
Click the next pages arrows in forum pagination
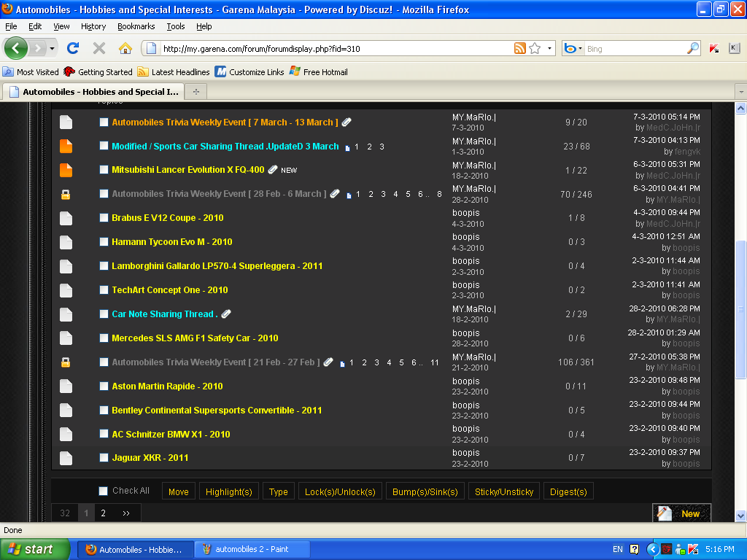(125, 513)
